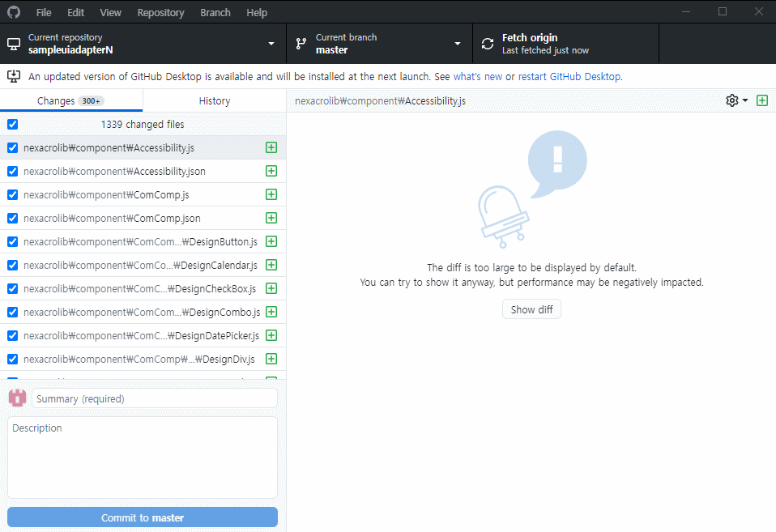Screen dimensions: 776x532
Task: Select the DesignDatePicker.js file row
Action: (x=143, y=336)
